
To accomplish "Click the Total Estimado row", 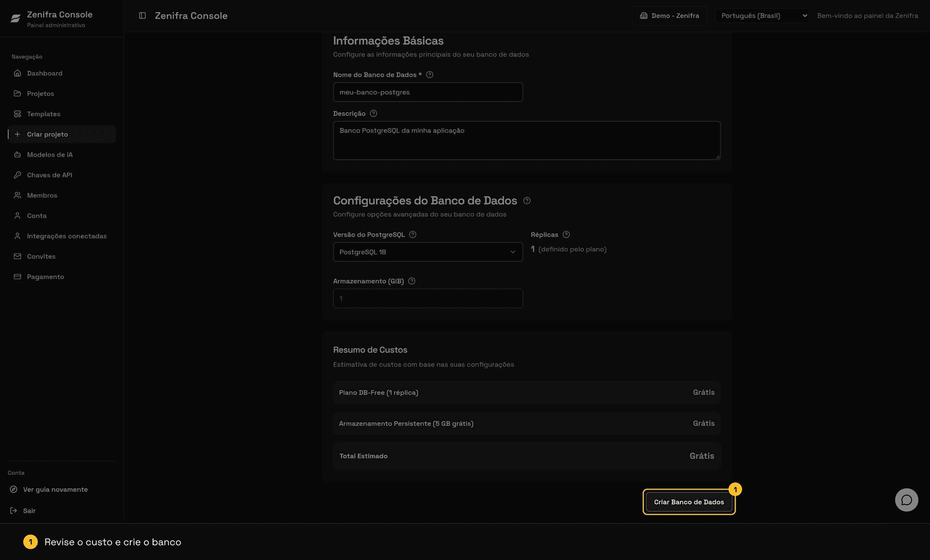I will (x=527, y=456).
